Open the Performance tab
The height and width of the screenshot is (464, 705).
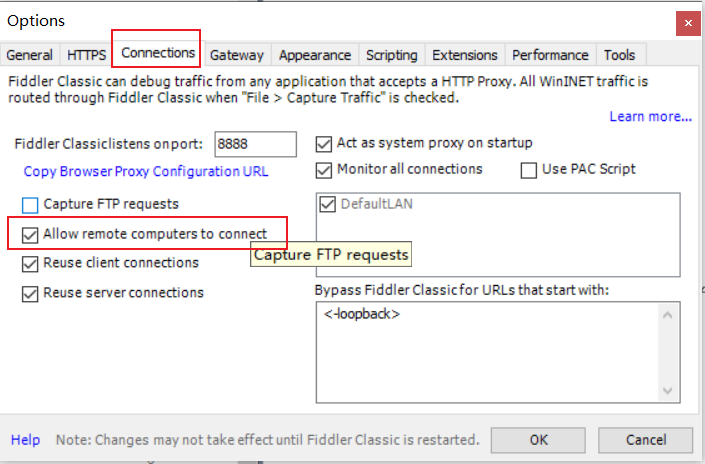pos(550,55)
